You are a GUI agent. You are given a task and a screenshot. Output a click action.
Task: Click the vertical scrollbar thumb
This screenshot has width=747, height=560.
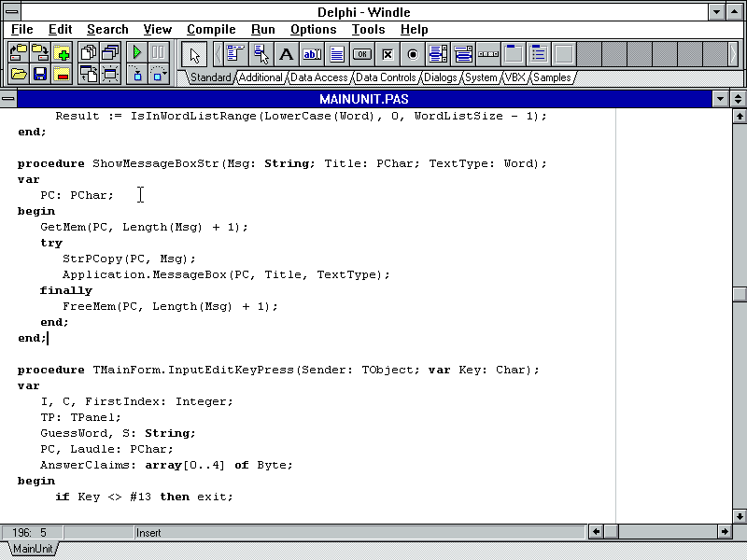(740, 294)
